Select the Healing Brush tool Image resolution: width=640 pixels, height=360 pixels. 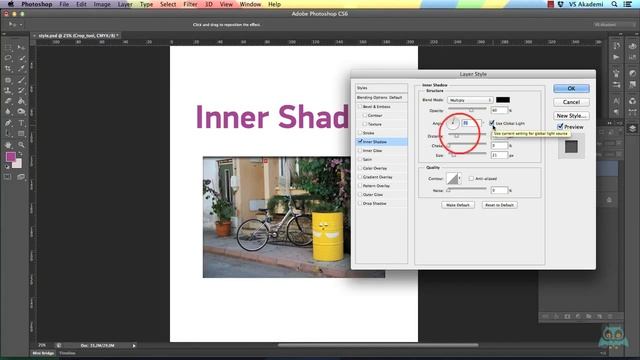(8, 80)
